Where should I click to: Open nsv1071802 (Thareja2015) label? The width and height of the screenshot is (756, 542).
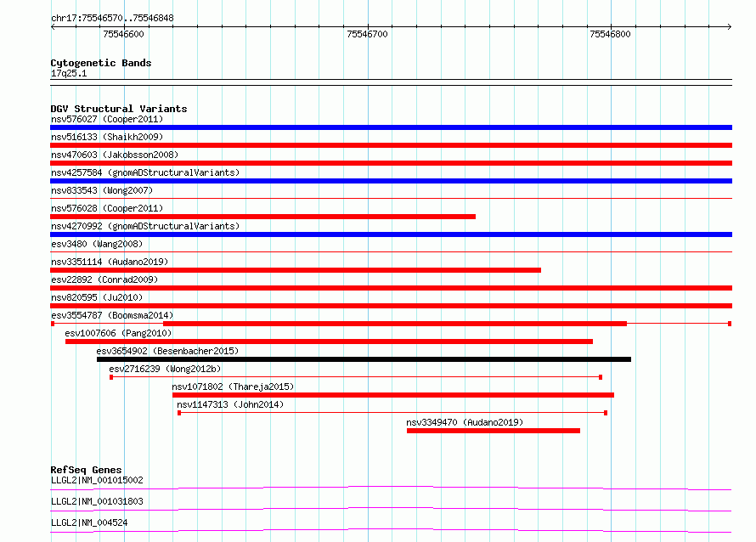coord(233,387)
